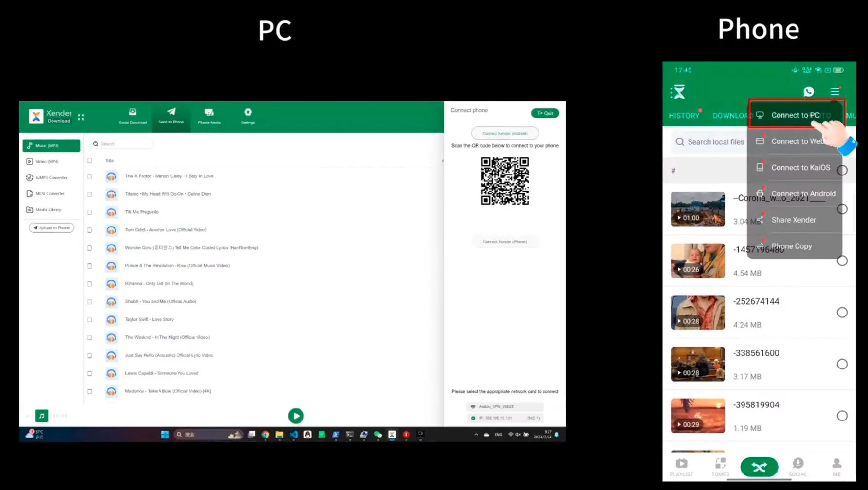Click the Search field in Xender PC
The image size is (868, 490).
pos(122,144)
